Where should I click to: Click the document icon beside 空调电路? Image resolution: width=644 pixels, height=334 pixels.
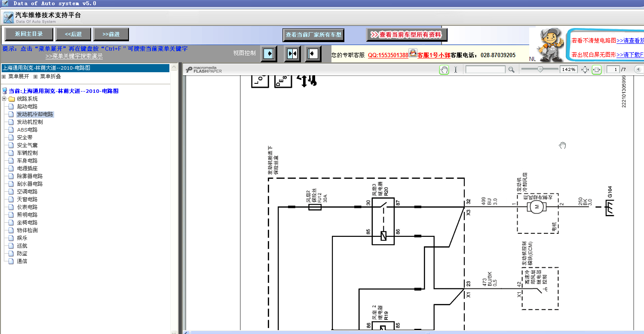12,192
